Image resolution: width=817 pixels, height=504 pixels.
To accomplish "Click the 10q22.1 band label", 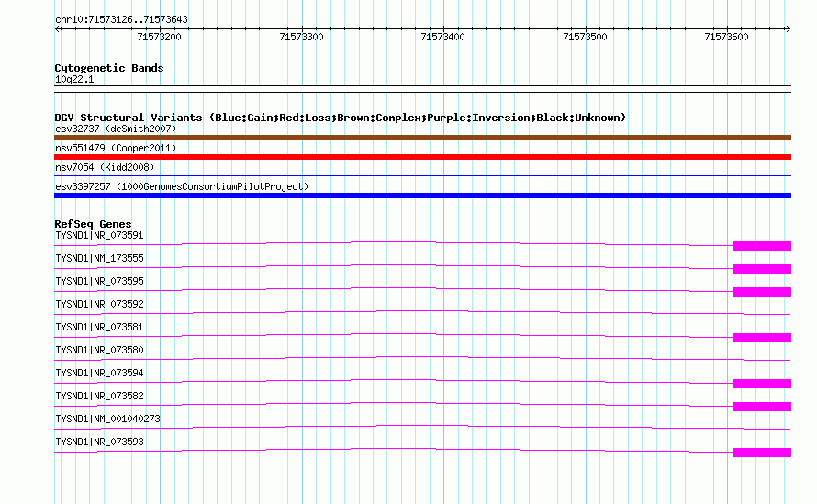I will coord(74,79).
